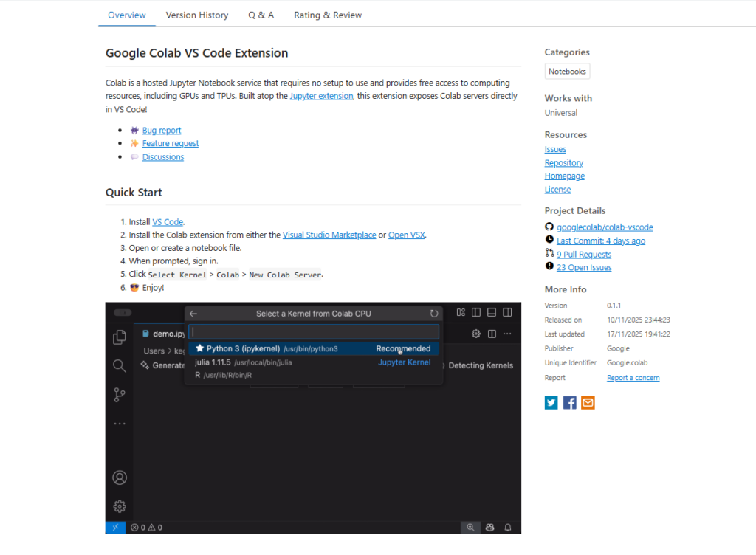Viewport: 756px width, 555px height.
Task: Open the Repository resource link
Action: [x=563, y=163]
